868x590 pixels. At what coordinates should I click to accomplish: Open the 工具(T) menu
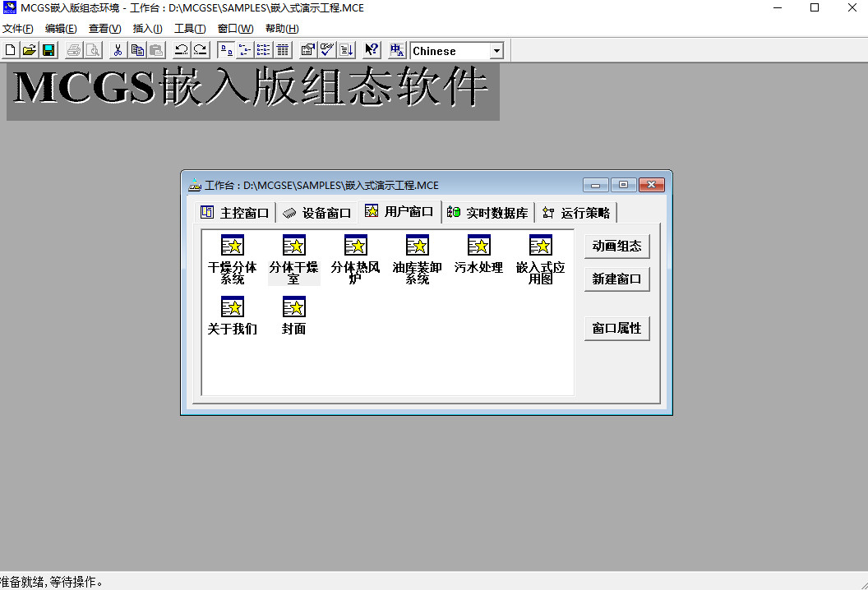point(190,29)
